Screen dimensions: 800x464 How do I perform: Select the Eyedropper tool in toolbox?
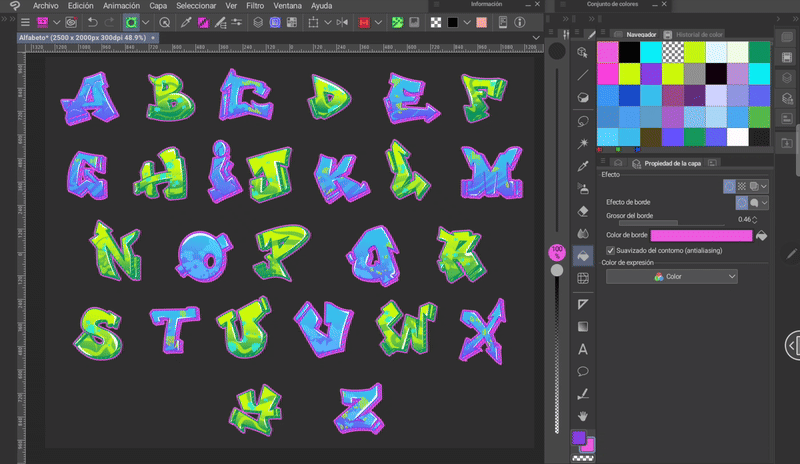(x=583, y=165)
